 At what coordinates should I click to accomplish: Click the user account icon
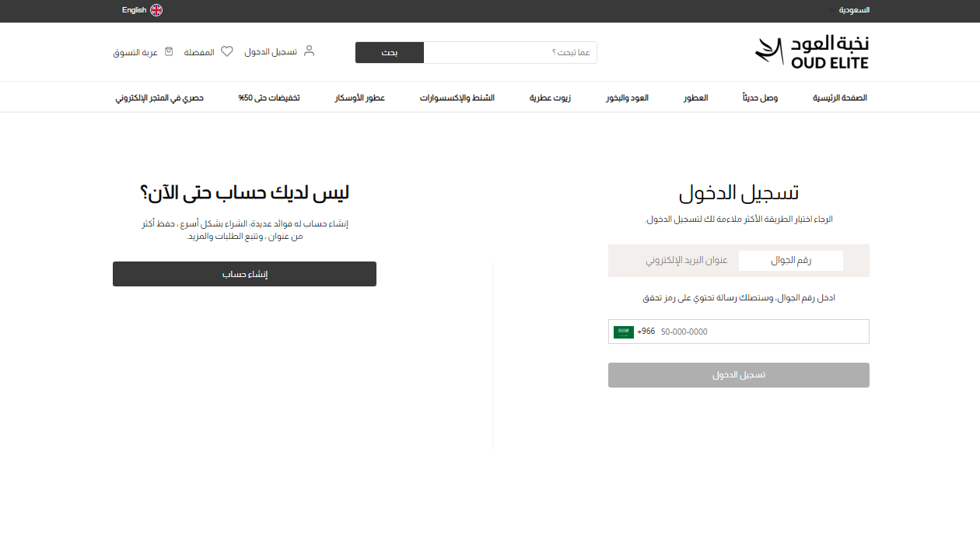coord(309,51)
